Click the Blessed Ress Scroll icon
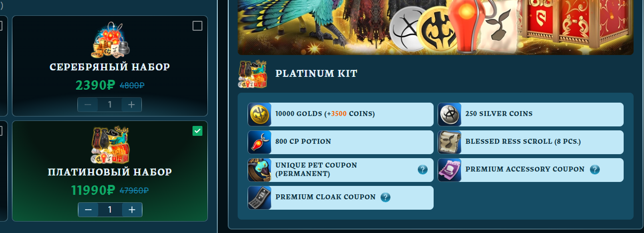This screenshot has width=644, height=233. point(450,142)
